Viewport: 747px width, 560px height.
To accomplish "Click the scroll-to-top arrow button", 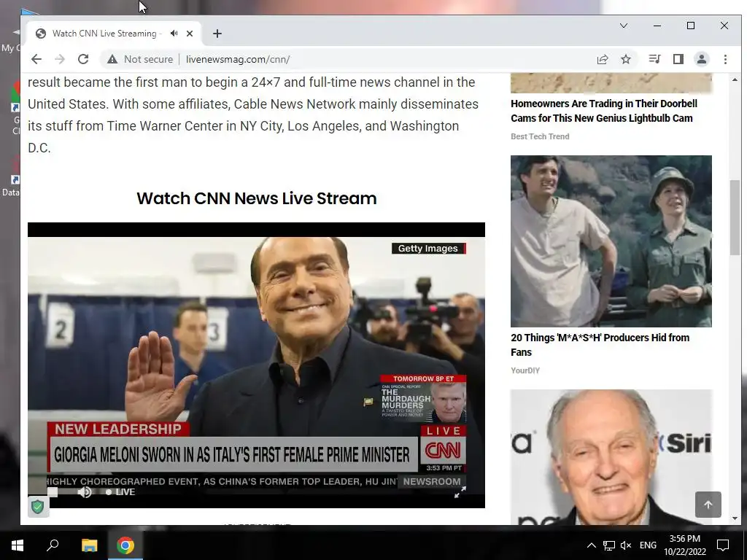I will (x=708, y=505).
